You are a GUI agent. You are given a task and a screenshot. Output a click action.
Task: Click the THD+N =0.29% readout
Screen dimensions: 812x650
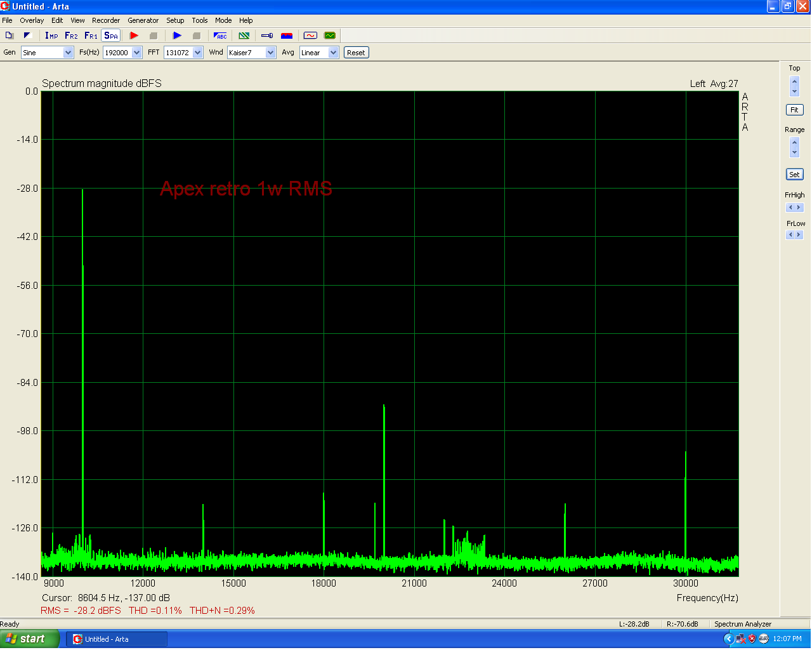pos(222,611)
